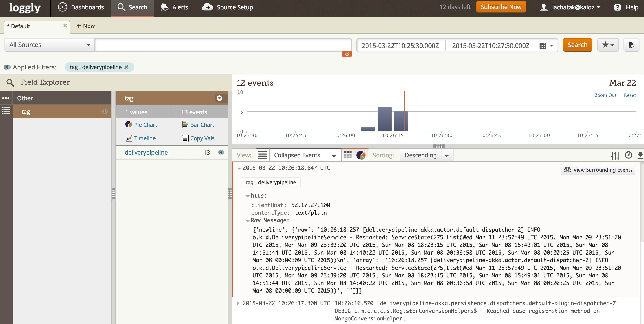Click the clock timestamp icon
The width and height of the screenshot is (644, 324).
pos(628,155)
